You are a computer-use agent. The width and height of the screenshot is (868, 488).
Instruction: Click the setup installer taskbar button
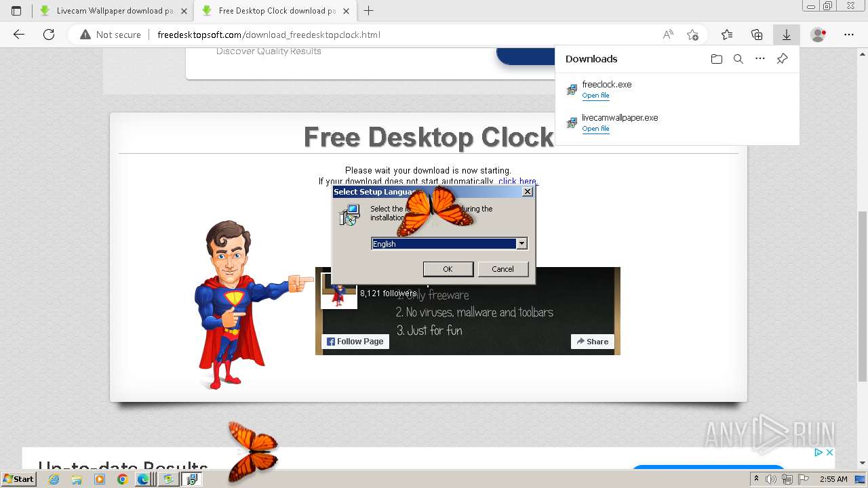point(192,479)
